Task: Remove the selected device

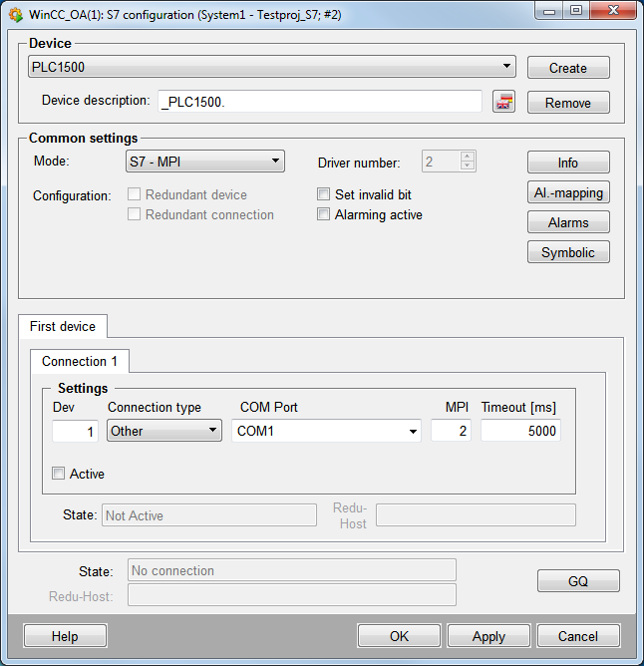Action: (568, 103)
